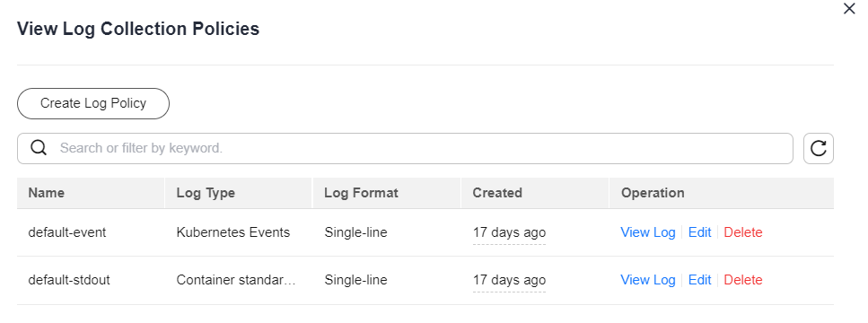Viewport: 868px width, 323px height.
Task: Edit the default-stdout policy
Action: (699, 280)
